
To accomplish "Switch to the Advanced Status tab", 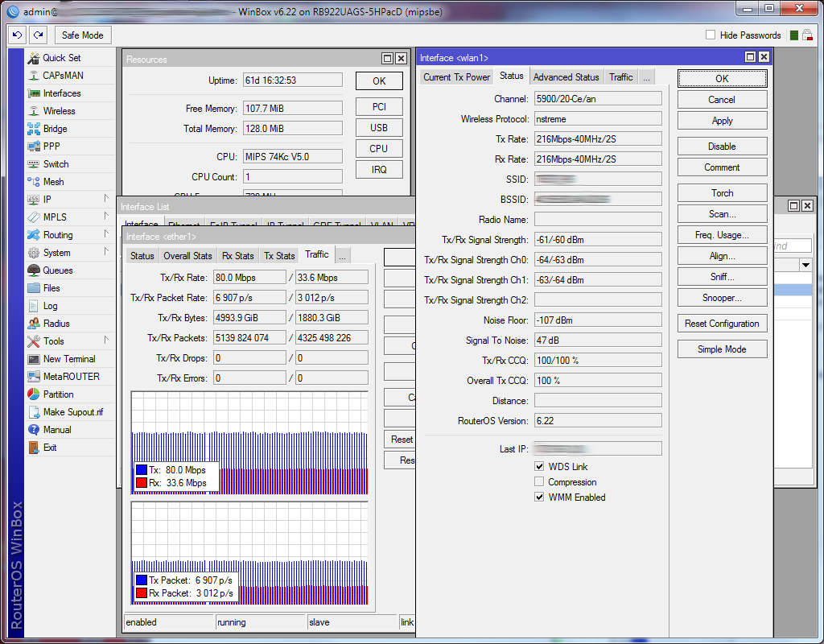I will click(566, 77).
